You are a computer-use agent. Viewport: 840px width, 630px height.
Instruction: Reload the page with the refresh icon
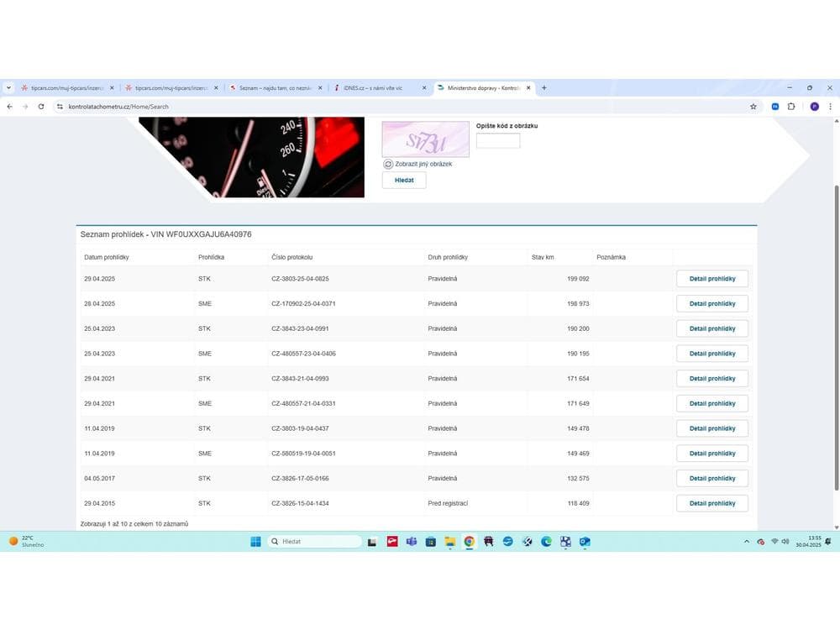(x=41, y=107)
